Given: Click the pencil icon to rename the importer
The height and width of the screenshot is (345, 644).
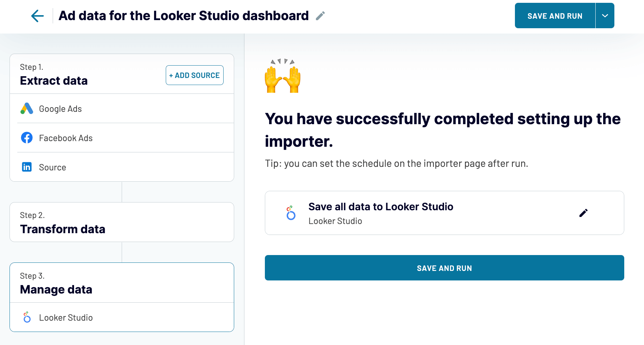Looking at the screenshot, I should pyautogui.click(x=320, y=16).
